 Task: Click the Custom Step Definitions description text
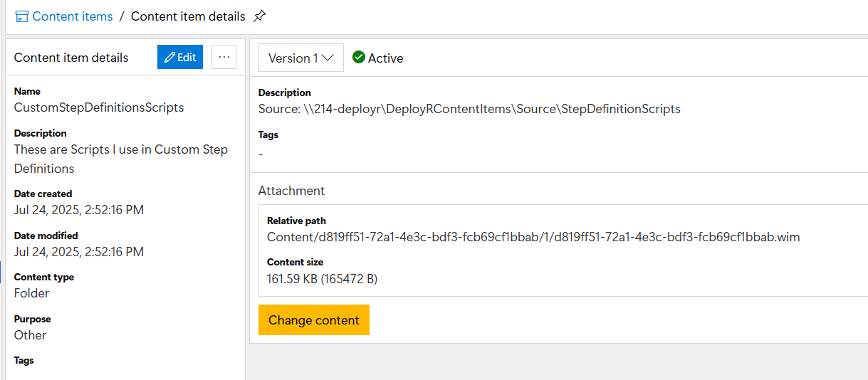[120, 159]
